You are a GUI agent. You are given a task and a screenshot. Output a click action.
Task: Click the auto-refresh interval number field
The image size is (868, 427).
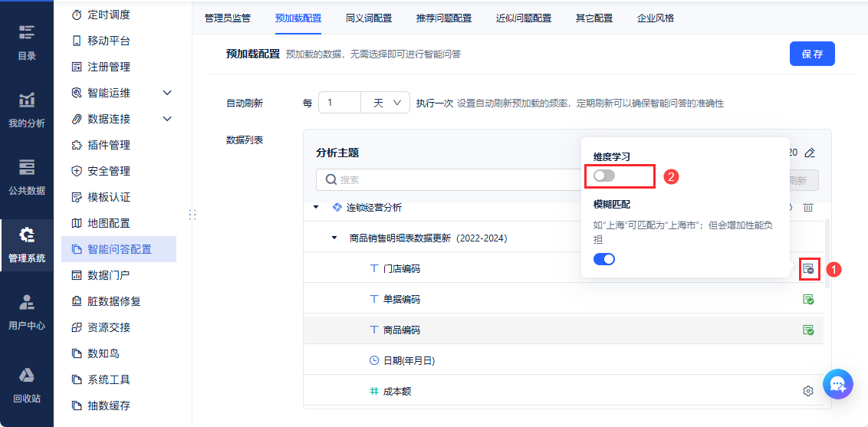(340, 103)
